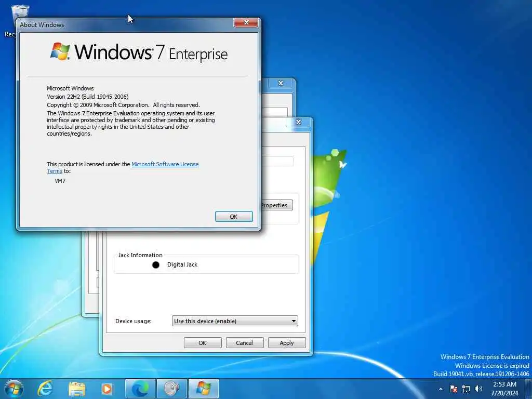532x399 pixels.
Task: Click the Digital Jack black dot indicator
Action: tap(156, 265)
